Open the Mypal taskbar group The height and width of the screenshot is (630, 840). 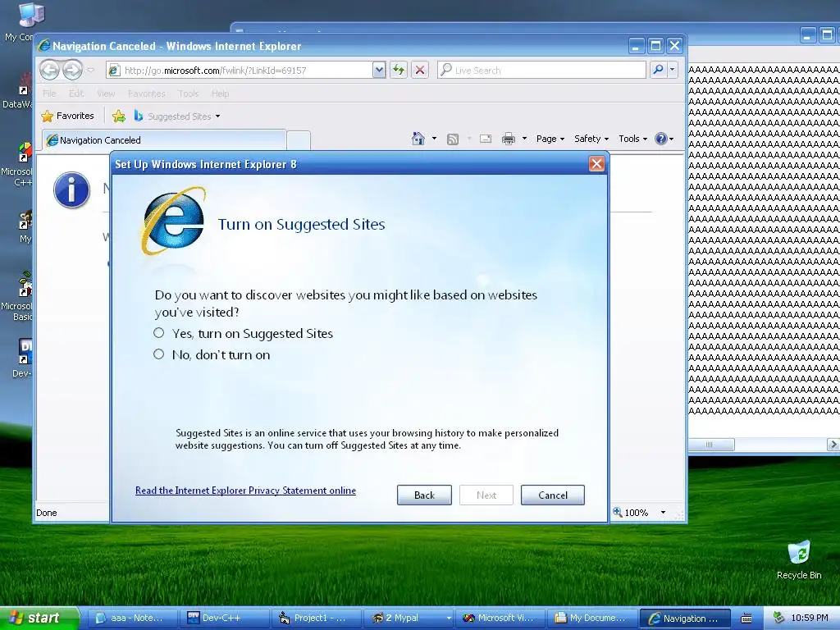[409, 618]
